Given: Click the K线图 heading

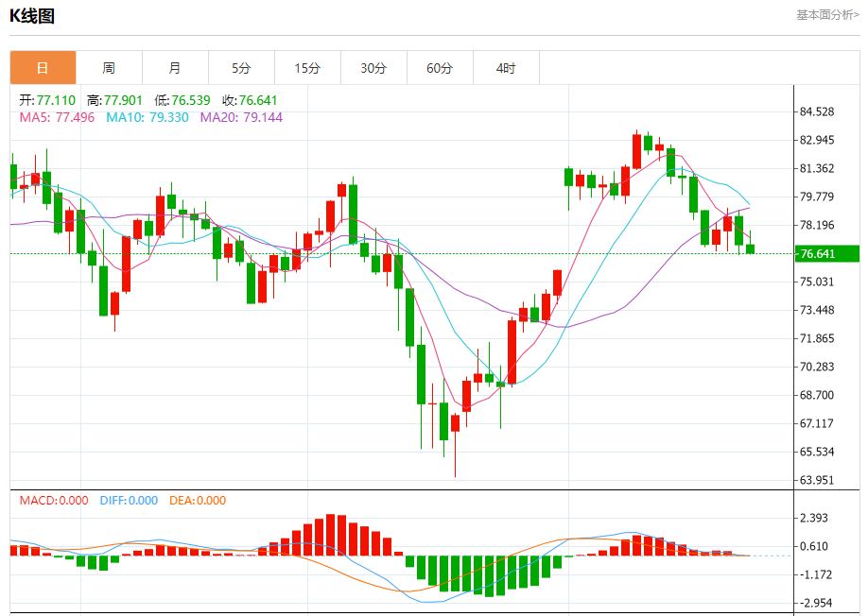Looking at the screenshot, I should (32, 16).
